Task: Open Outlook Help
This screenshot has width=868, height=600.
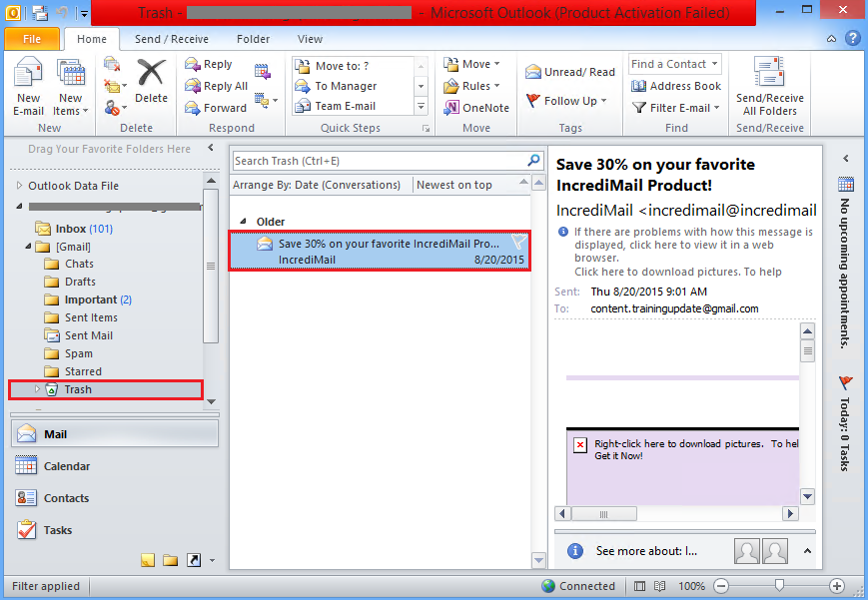Action: tap(852, 39)
